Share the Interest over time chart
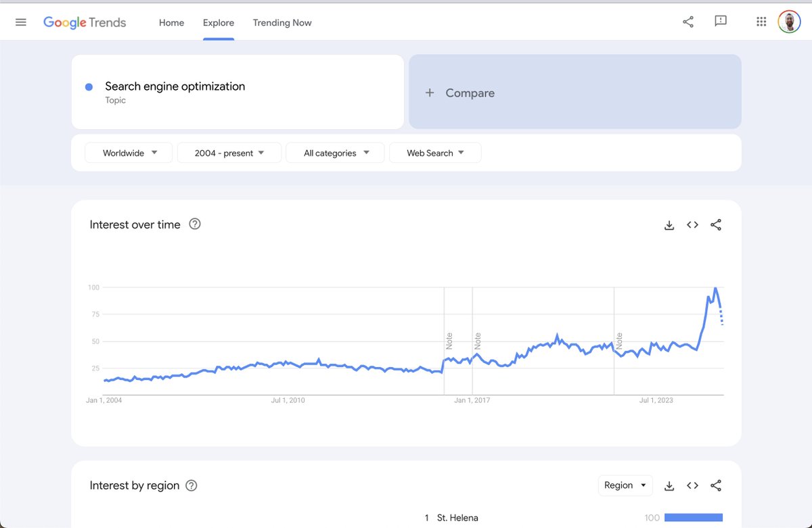Viewport: 812px width, 528px height. point(716,224)
